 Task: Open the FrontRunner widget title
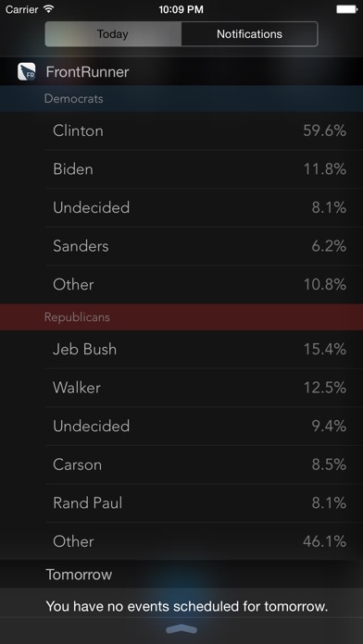tap(87, 72)
